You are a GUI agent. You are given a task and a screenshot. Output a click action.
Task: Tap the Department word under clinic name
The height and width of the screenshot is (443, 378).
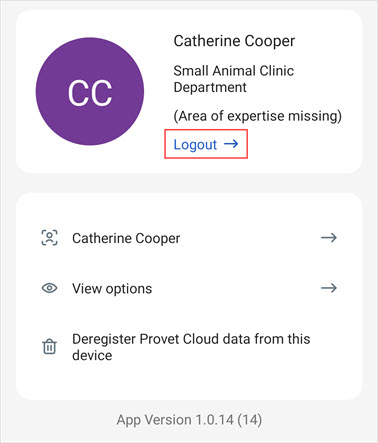coord(210,88)
